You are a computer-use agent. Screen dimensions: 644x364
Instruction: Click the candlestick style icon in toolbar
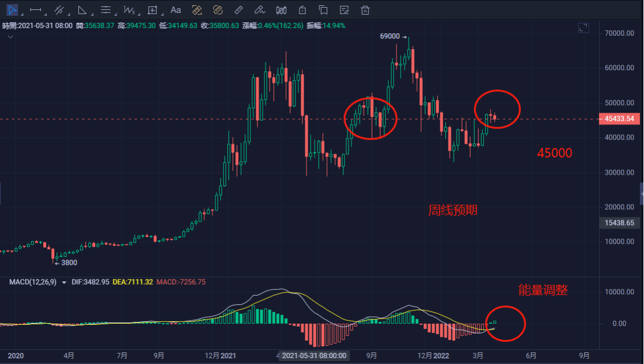(281, 10)
